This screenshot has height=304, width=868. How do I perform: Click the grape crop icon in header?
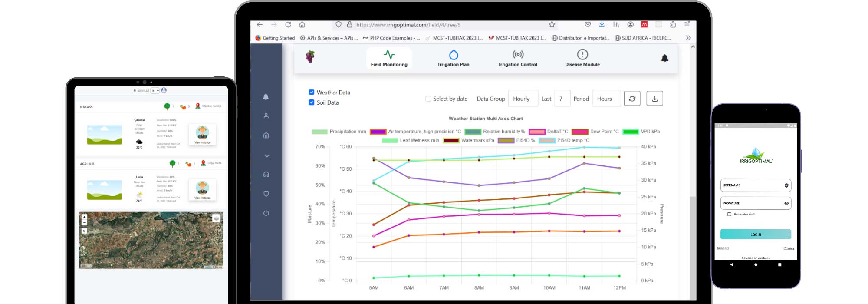pos(310,57)
